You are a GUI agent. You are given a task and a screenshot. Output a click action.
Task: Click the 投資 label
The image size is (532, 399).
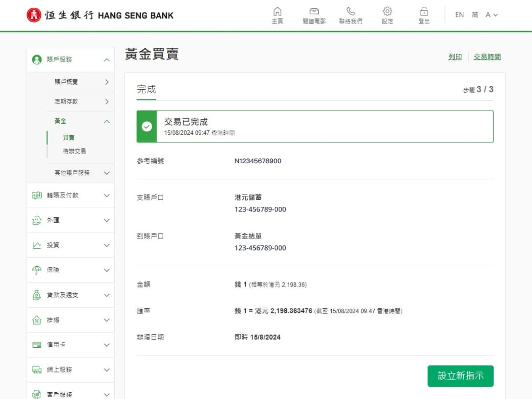pos(53,245)
